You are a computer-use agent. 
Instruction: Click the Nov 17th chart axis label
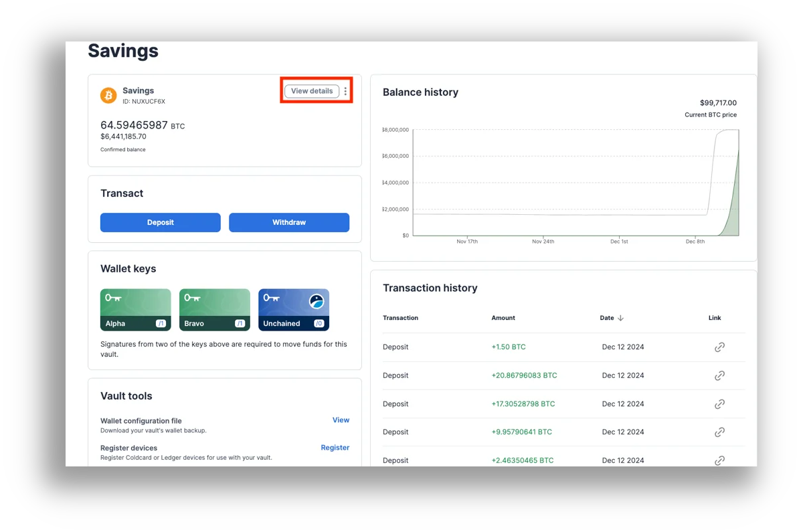(x=467, y=242)
